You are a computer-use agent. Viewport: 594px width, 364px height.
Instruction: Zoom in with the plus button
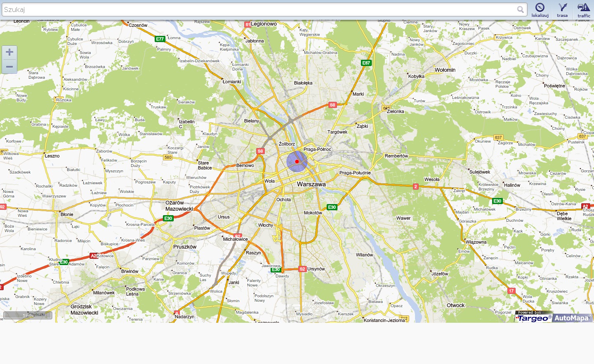click(9, 52)
